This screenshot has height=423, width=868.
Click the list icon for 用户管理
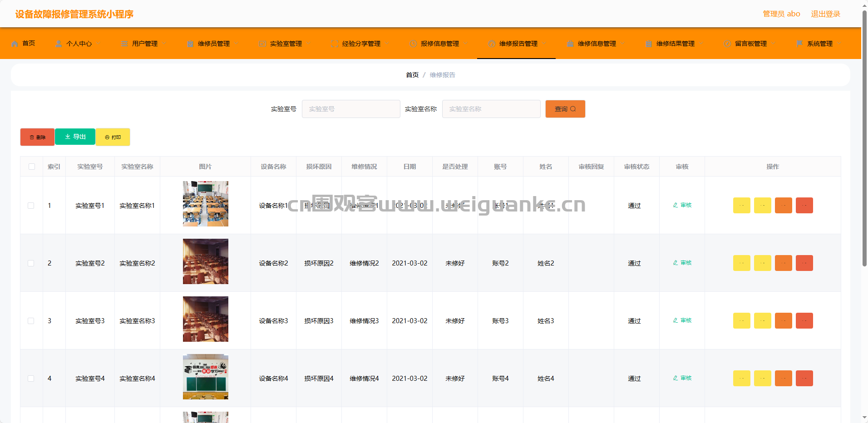click(x=124, y=44)
